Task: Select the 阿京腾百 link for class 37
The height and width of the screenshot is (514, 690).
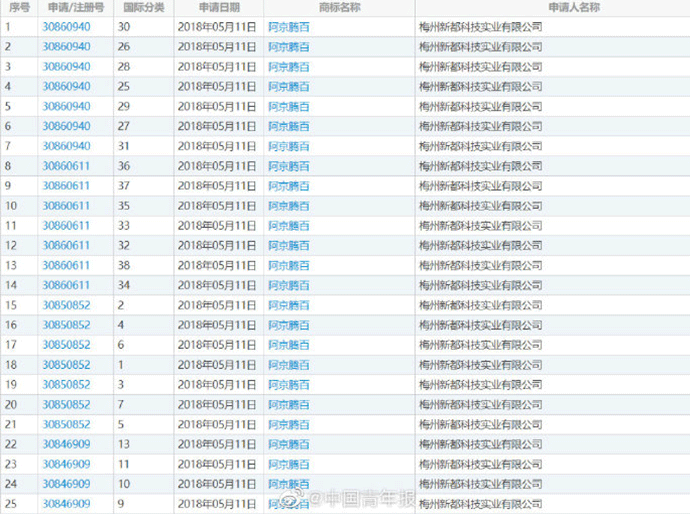Action: click(x=288, y=186)
